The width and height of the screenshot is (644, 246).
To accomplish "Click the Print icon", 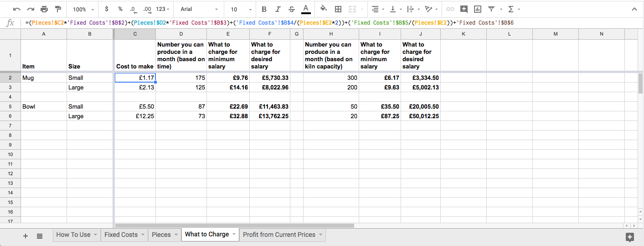I will pos(44,9).
